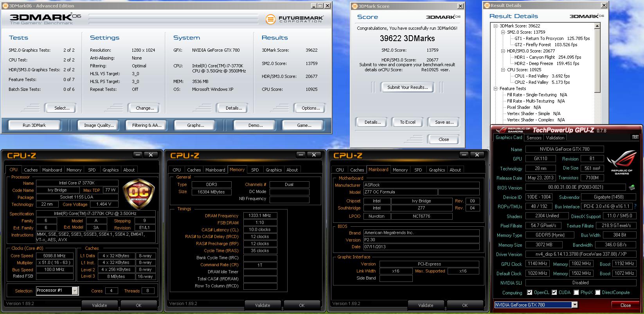Click the GPU-Z Name field NVIDIA GeForce GTX 780
644x314 pixels.
coord(565,149)
